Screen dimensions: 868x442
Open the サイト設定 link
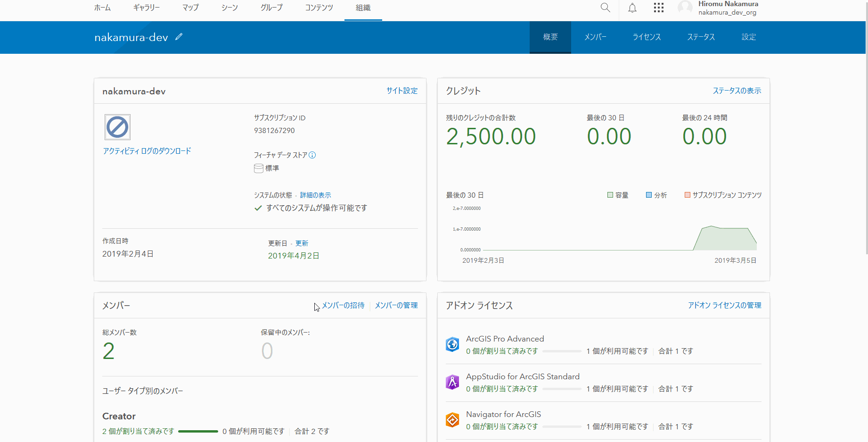402,91
